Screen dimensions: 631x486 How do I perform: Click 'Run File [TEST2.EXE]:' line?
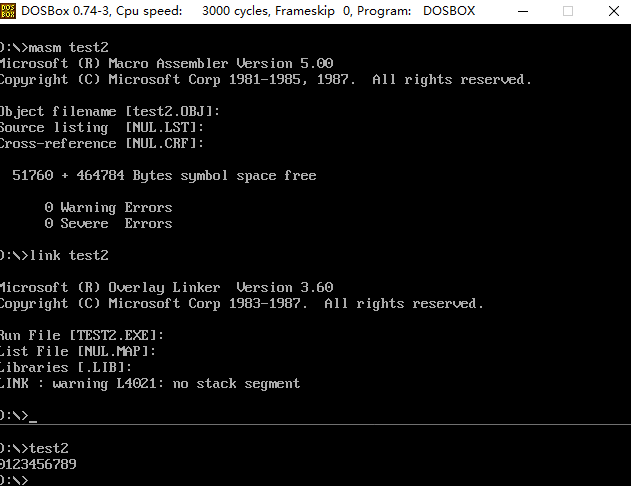pyautogui.click(x=82, y=336)
